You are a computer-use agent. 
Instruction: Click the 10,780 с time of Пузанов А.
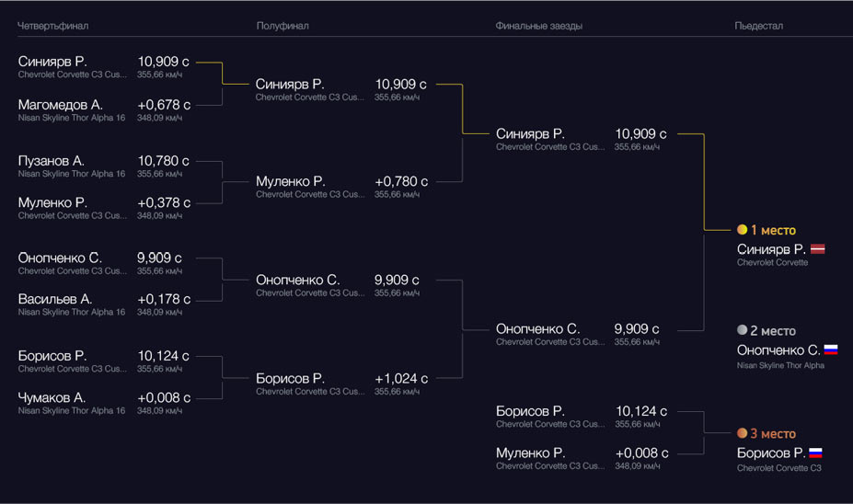[x=163, y=161]
